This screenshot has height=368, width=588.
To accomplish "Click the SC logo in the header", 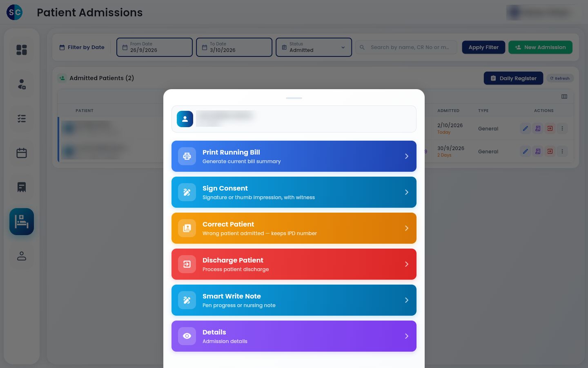I will [15, 12].
